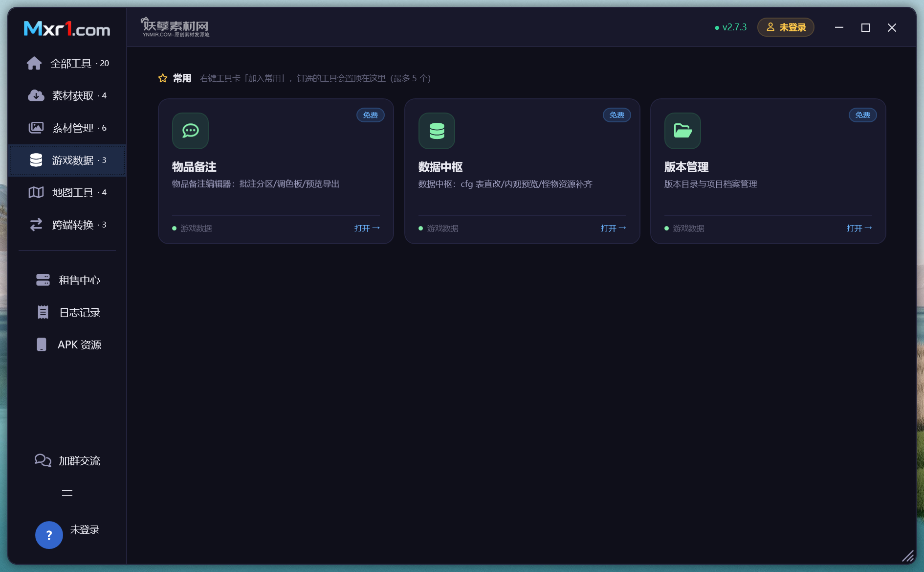The image size is (924, 572).
Task: Click the database icon on 数据中枢 card
Action: (437, 131)
